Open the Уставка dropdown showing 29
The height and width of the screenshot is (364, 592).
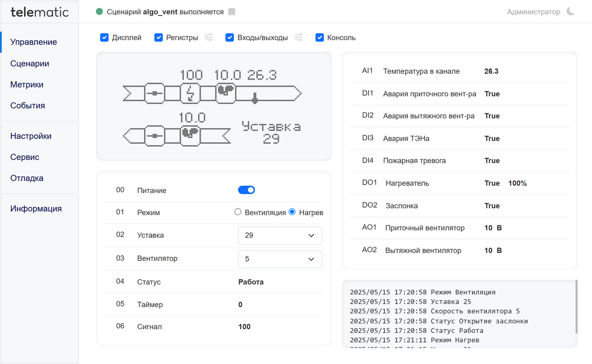280,235
